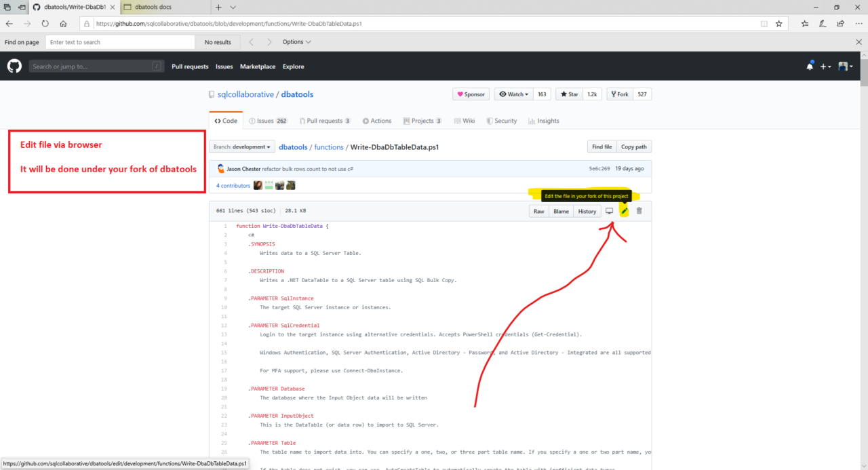Share this page using the share icon
868x470 pixels.
click(840, 23)
